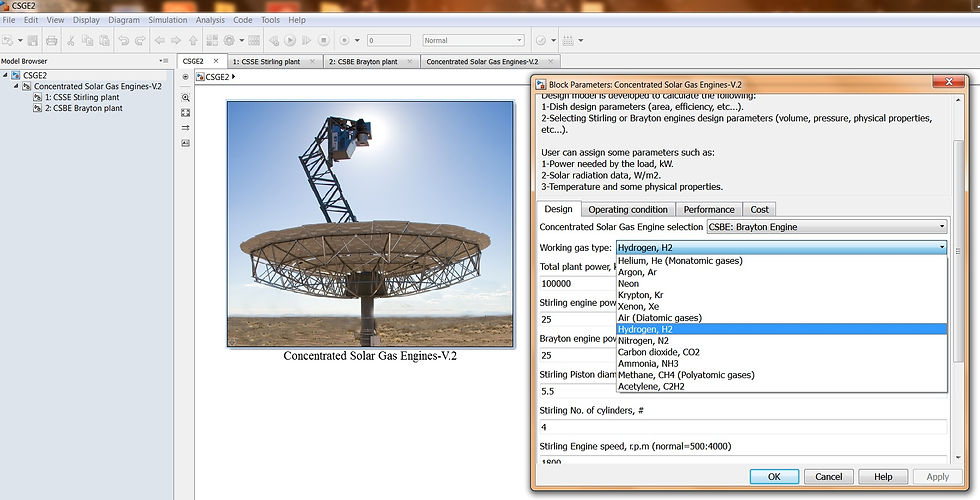The height and width of the screenshot is (500, 980).
Task: Open the Model Explorer icon
Action: coord(254,41)
